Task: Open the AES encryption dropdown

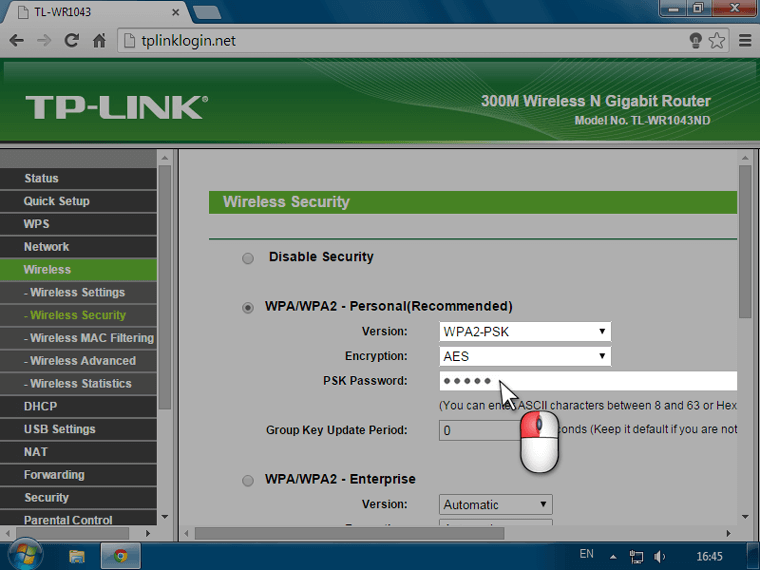Action: pos(524,356)
